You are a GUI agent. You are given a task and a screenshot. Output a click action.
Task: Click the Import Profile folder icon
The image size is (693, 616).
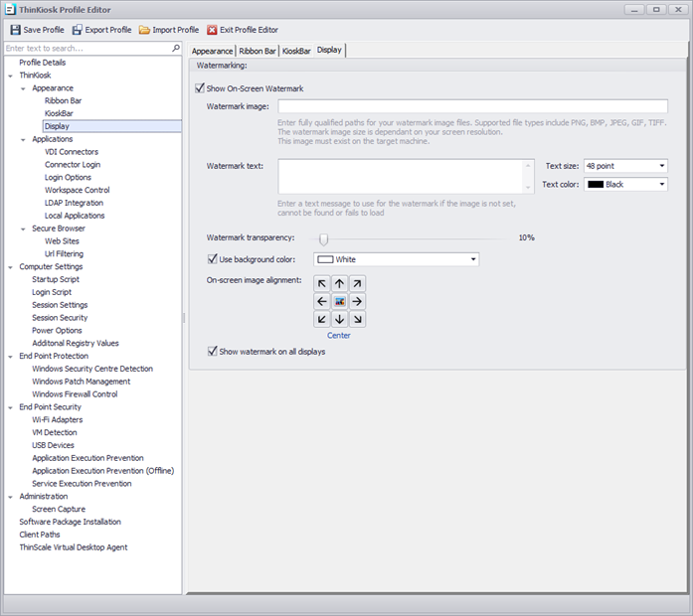click(144, 30)
